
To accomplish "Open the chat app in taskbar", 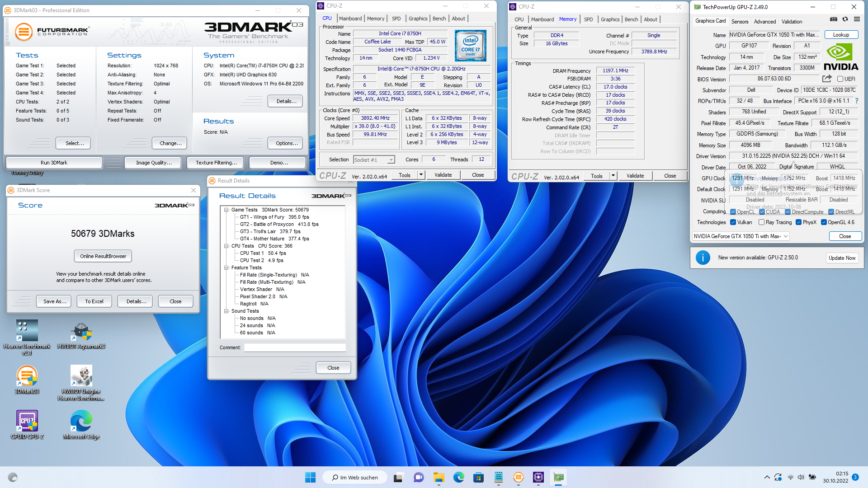I will 419,477.
